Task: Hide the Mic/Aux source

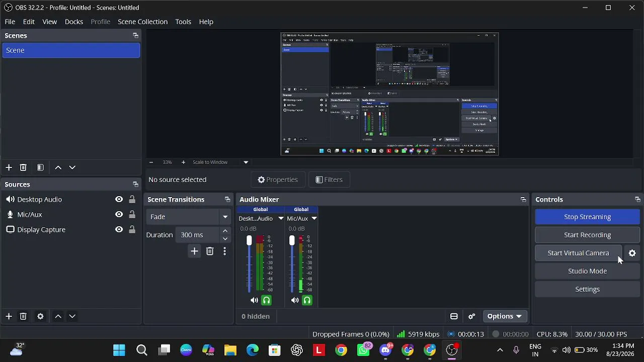Action: 119,215
